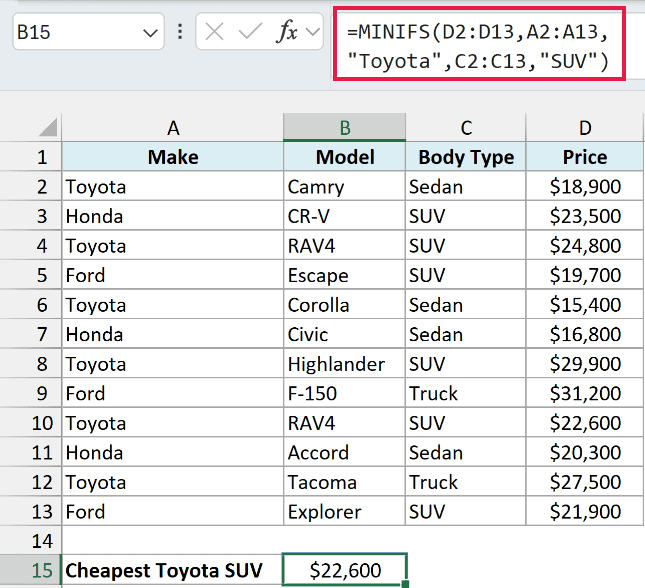The width and height of the screenshot is (645, 588).
Task: Click the $20,300 price cell
Action: click(585, 452)
